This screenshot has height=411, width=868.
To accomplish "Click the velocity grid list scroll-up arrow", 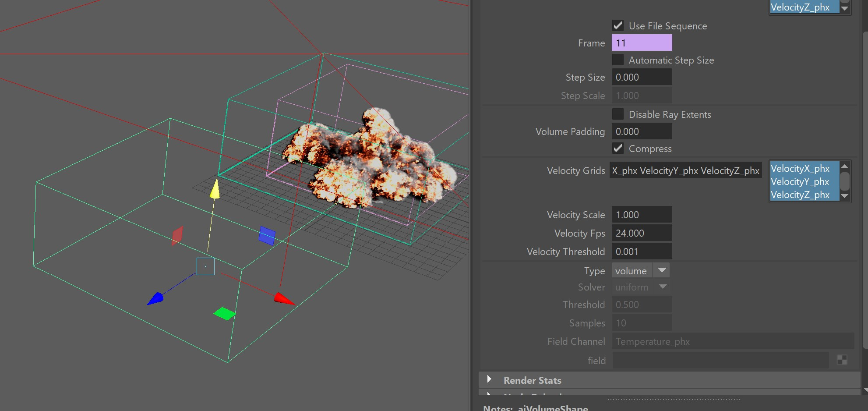I will (845, 166).
